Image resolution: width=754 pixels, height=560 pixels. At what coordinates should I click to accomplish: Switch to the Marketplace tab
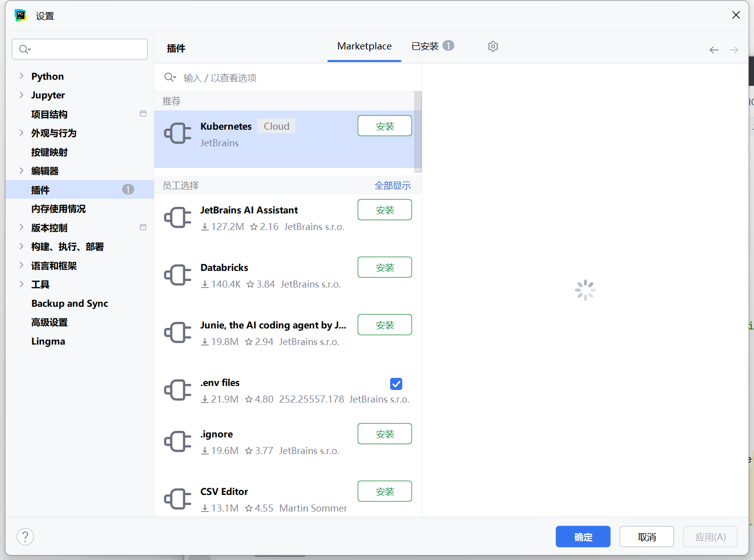pyautogui.click(x=364, y=46)
